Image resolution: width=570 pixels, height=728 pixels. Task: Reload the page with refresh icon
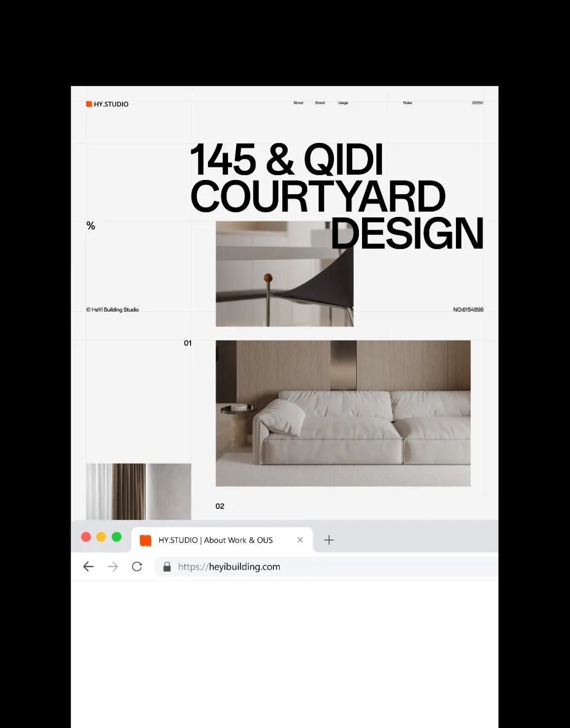point(137,566)
